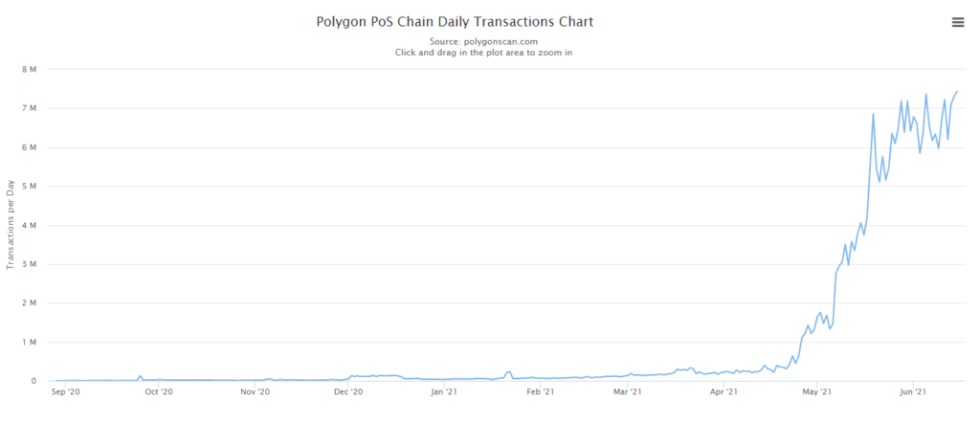Screen dimensions: 980x423
Task: Click the 8 M y-axis label
Action: (29, 70)
